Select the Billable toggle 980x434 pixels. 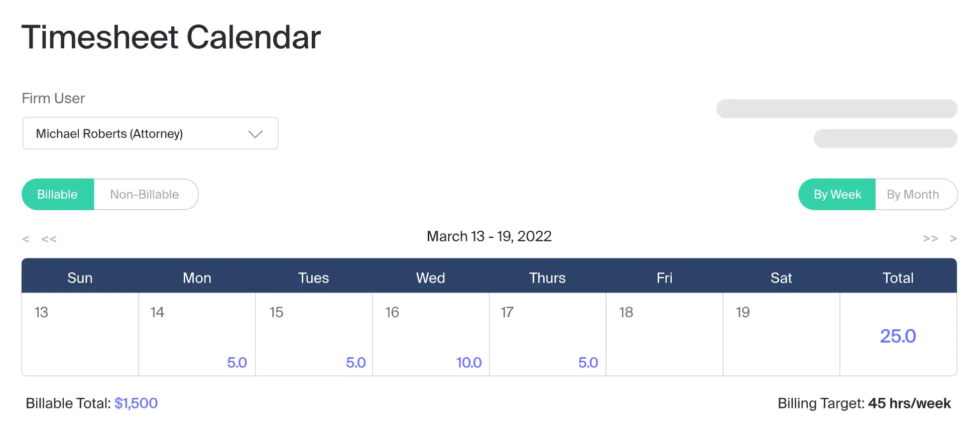click(x=58, y=194)
